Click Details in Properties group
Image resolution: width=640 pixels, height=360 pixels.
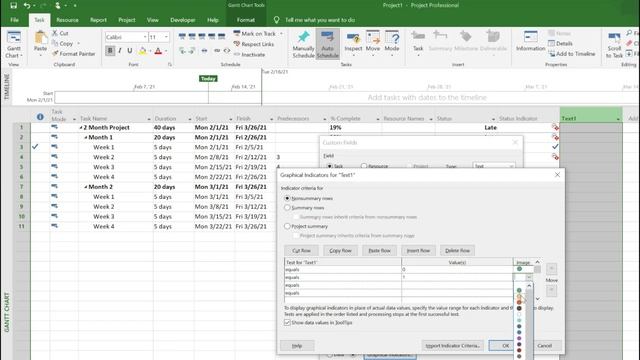coord(560,43)
